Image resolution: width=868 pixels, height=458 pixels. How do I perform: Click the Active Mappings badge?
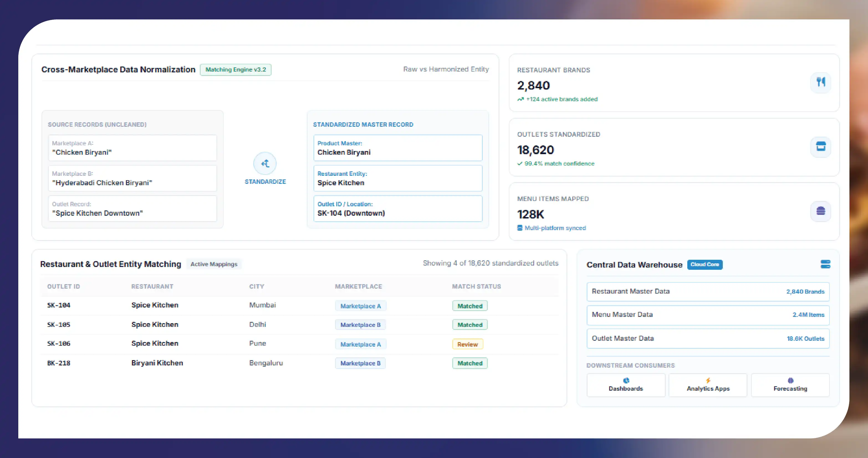point(214,264)
